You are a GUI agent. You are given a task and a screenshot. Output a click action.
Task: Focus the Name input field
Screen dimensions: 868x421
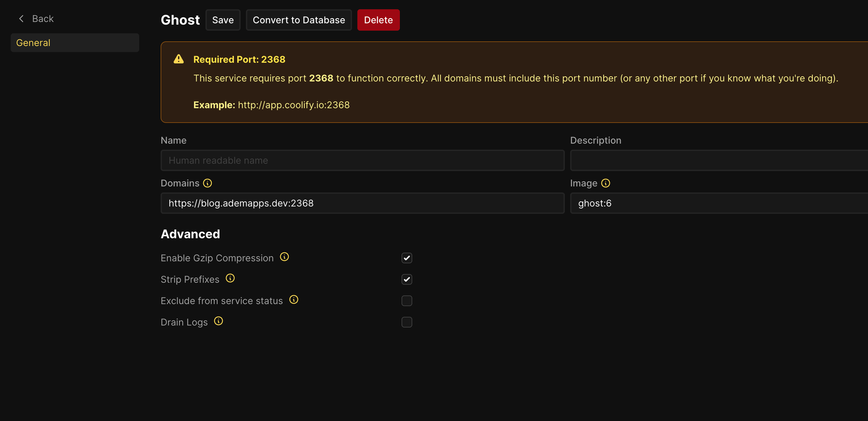pyautogui.click(x=362, y=160)
